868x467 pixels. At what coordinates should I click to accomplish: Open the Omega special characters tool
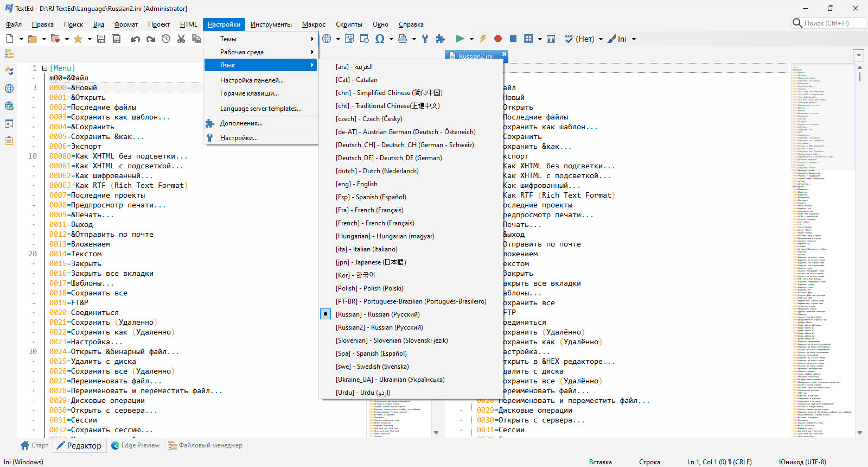point(380,39)
